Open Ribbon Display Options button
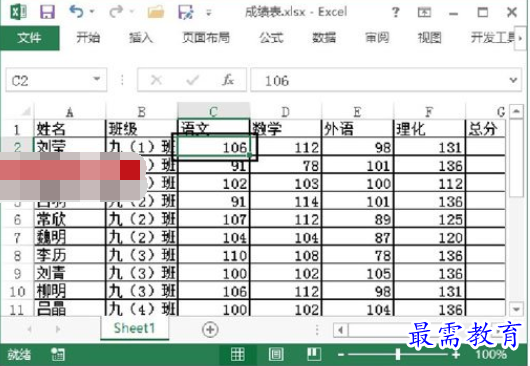Viewport: 530px width, 366px height. pyautogui.click(x=424, y=13)
